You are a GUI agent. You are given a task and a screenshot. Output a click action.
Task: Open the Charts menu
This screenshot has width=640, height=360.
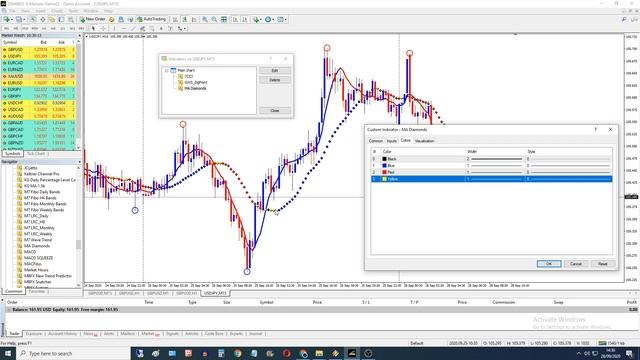tap(57, 11)
